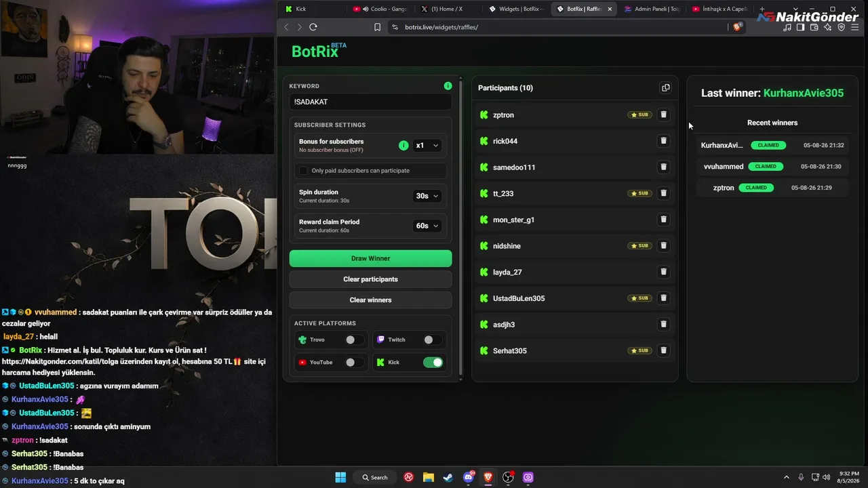Open File Explorer from the taskbar
868x488 pixels.
[x=429, y=477]
